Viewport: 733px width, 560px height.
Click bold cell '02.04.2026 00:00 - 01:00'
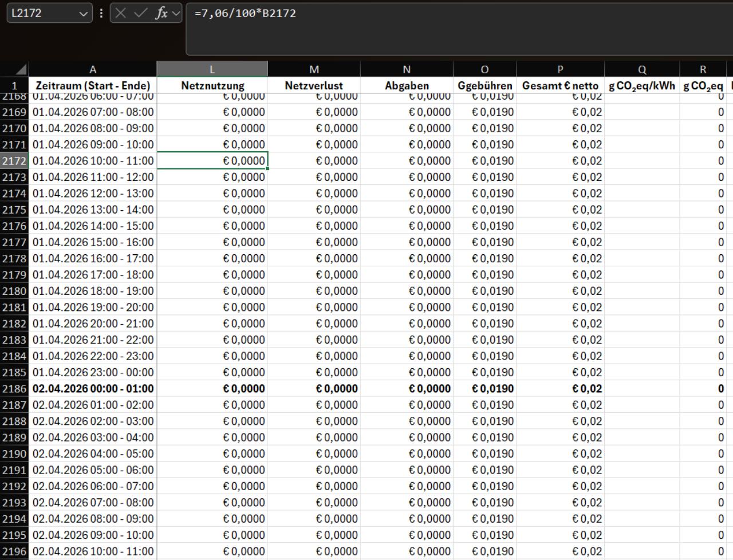point(93,389)
